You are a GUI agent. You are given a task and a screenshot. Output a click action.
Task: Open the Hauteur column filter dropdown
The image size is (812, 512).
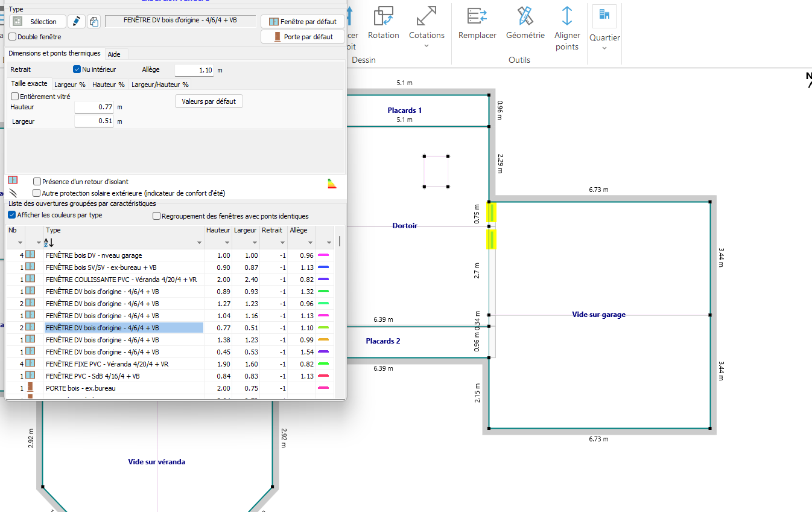click(227, 243)
